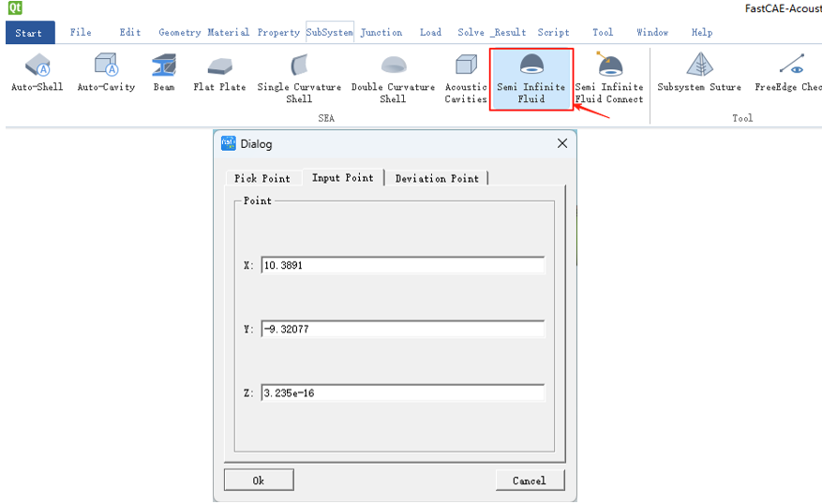822x504 pixels.
Task: Open the Edit menu
Action: 130,33
